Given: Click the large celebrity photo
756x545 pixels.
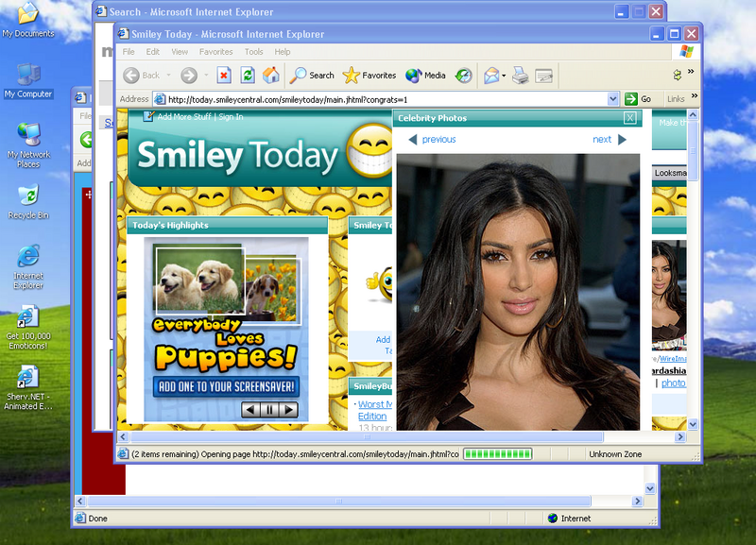Looking at the screenshot, I should (x=518, y=292).
